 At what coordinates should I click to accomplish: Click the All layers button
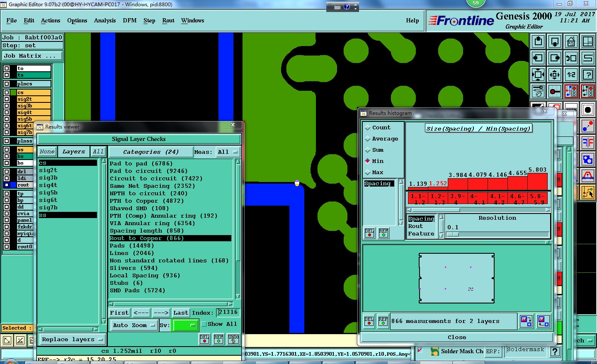98,152
